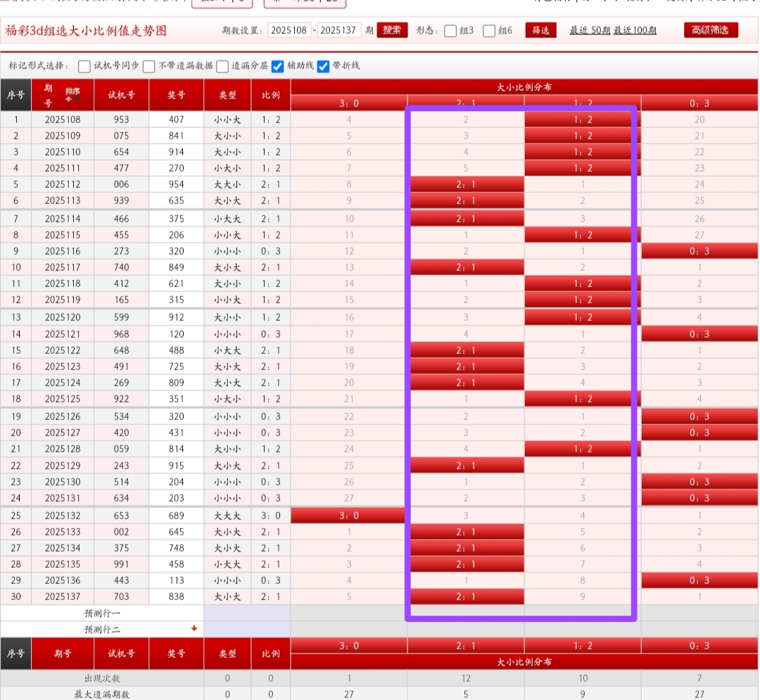The image size is (760, 700).
Task: Click the 奖号 value 407
Action: pyautogui.click(x=177, y=120)
